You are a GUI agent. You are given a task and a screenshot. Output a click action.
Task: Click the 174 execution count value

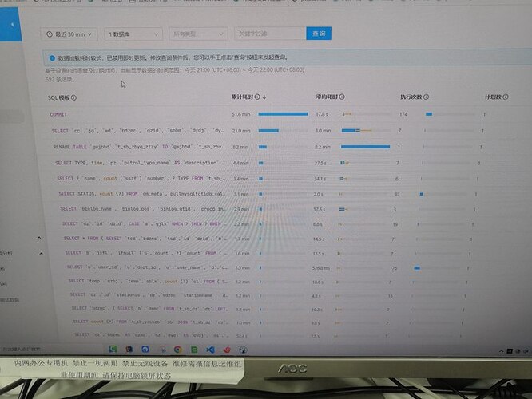point(403,114)
